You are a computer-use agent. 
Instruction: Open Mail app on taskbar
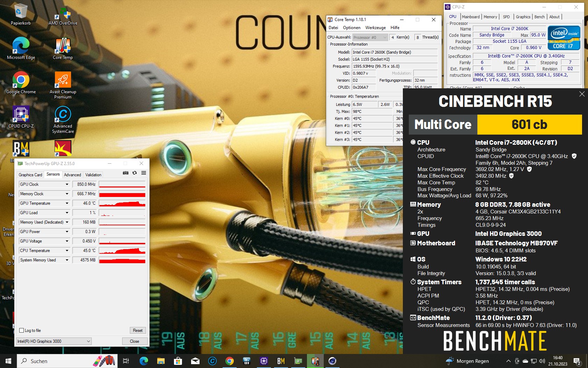195,361
